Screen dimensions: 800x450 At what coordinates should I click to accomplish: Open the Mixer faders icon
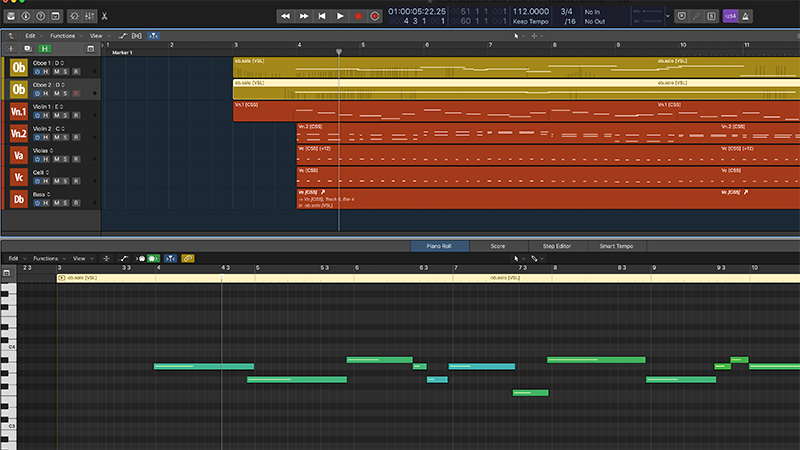pyautogui.click(x=90, y=16)
